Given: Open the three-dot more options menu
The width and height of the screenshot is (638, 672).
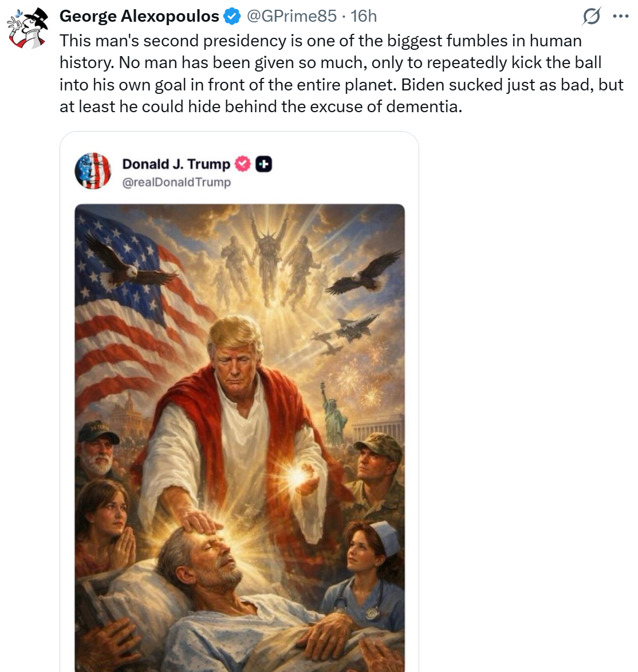Looking at the screenshot, I should coord(620,17).
